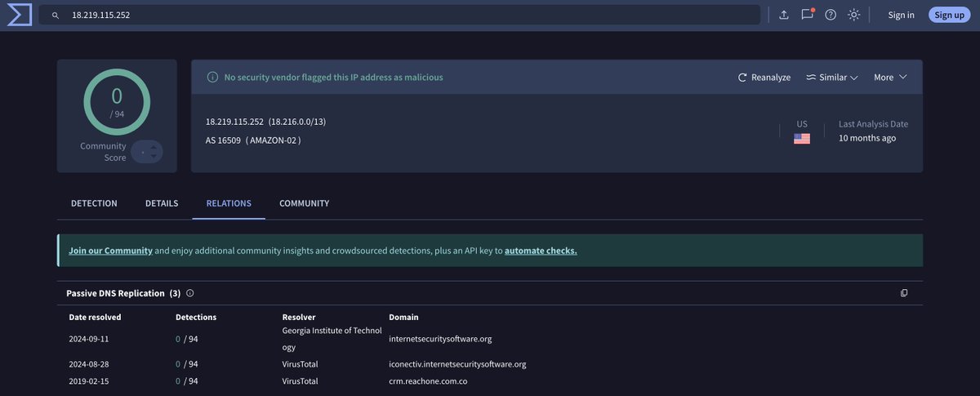
Task: Click the 0 / 94 detections for crm.reachone.com.co
Action: (187, 380)
